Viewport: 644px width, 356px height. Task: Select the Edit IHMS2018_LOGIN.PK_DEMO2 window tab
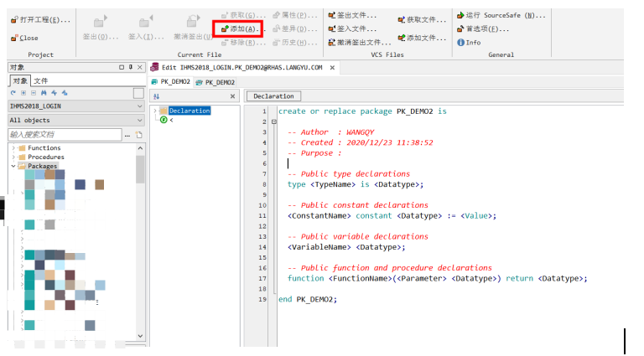(241, 67)
